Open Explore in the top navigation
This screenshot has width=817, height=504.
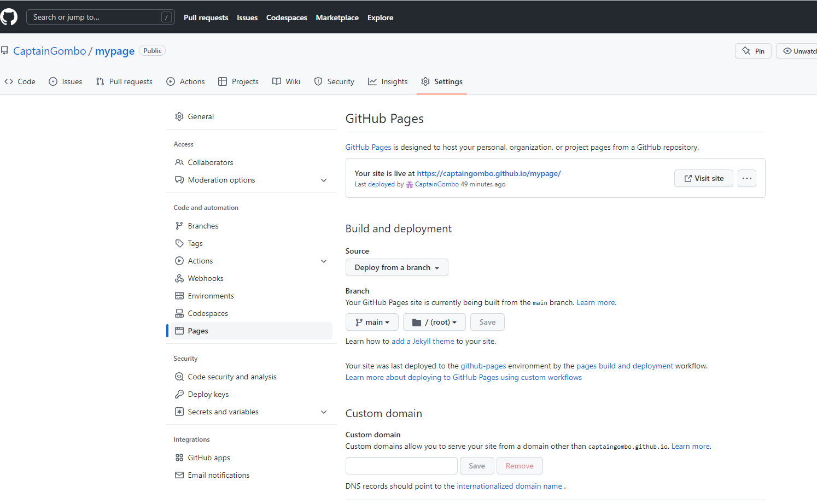pyautogui.click(x=381, y=17)
